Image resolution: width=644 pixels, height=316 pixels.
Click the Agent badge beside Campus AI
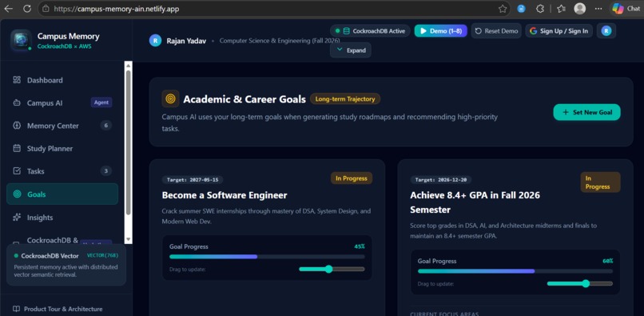click(x=101, y=102)
